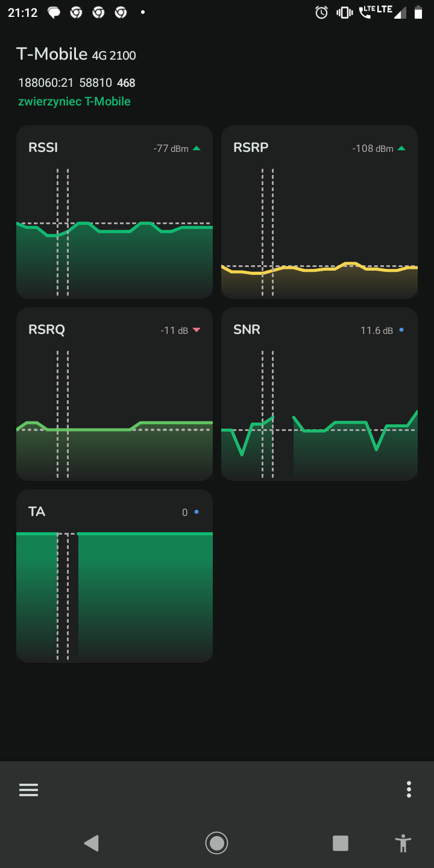The image size is (434, 868).
Task: Open the hamburger menu at bottom left
Action: tap(28, 790)
